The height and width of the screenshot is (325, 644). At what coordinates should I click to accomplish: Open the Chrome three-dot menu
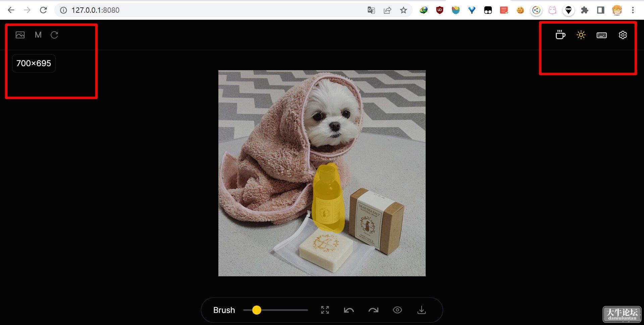click(x=633, y=10)
